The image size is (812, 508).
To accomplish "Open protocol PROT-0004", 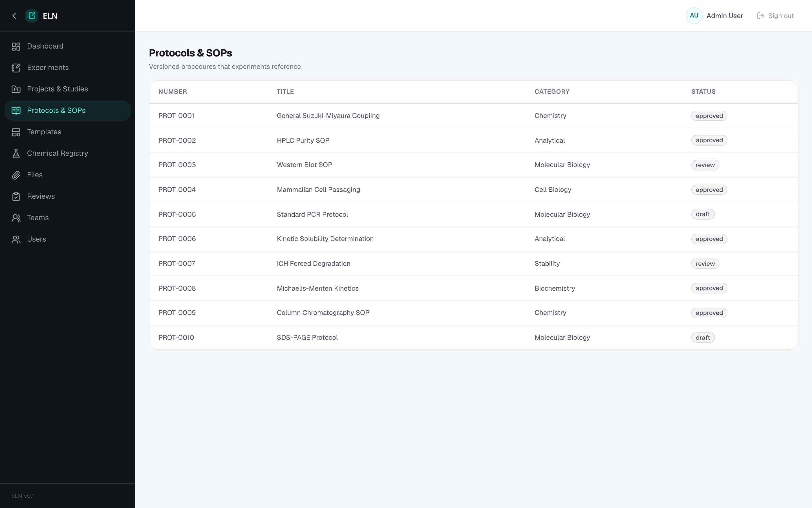I will point(177,190).
